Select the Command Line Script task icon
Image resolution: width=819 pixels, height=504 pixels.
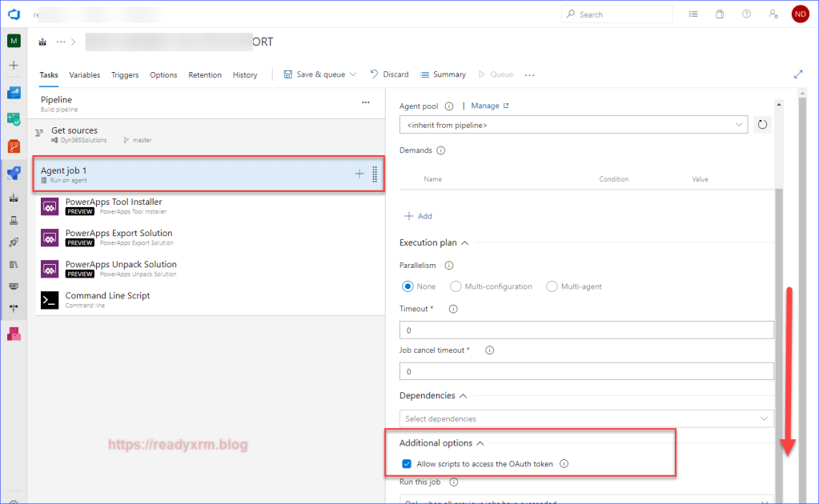point(50,300)
